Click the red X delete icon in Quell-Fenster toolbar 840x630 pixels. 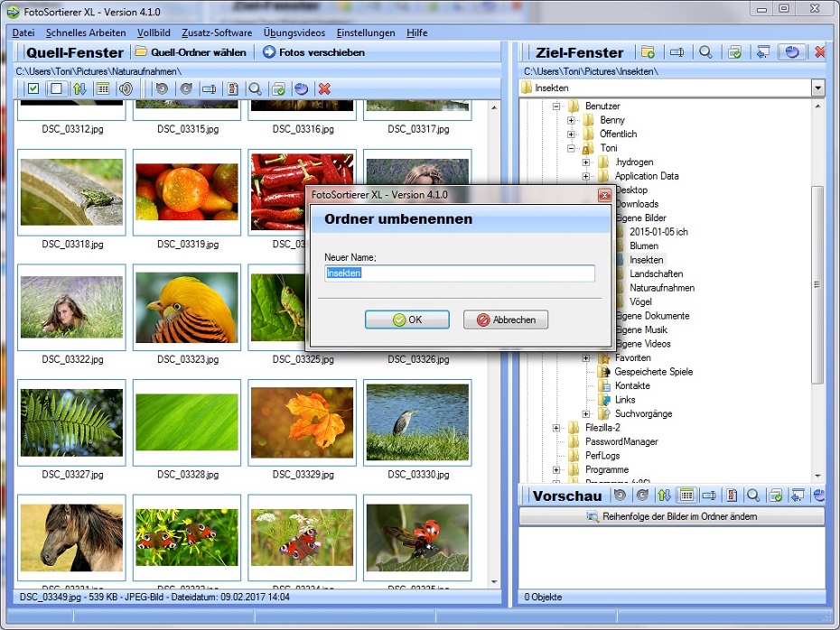pos(324,88)
